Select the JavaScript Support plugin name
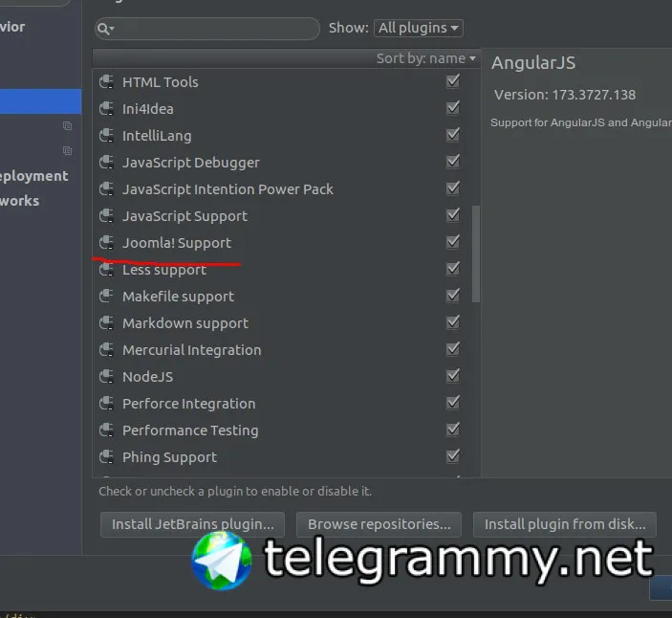 click(x=185, y=216)
